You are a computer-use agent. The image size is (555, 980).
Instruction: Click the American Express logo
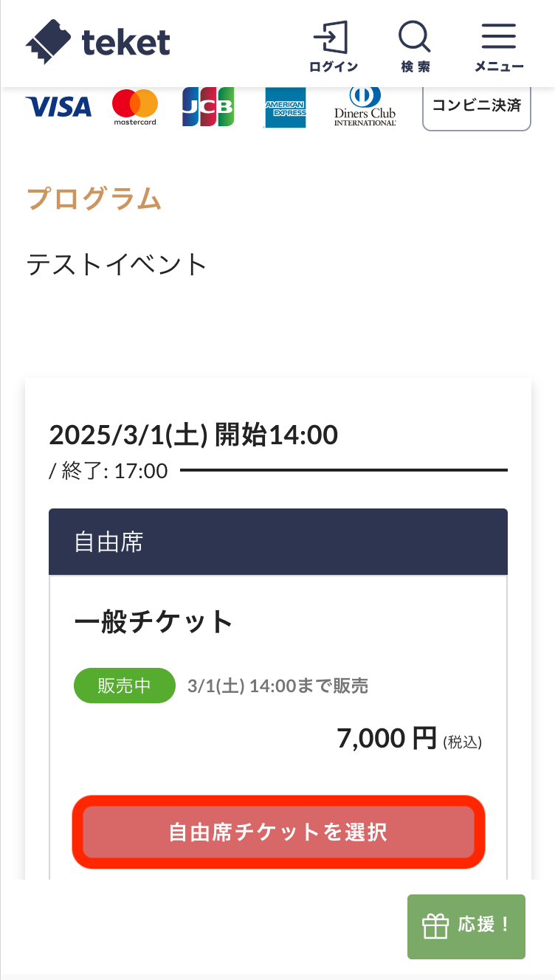click(x=286, y=108)
